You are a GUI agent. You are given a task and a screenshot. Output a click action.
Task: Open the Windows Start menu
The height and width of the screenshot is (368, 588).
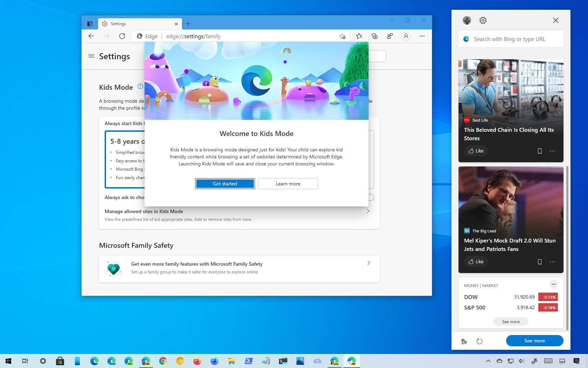coord(8,361)
